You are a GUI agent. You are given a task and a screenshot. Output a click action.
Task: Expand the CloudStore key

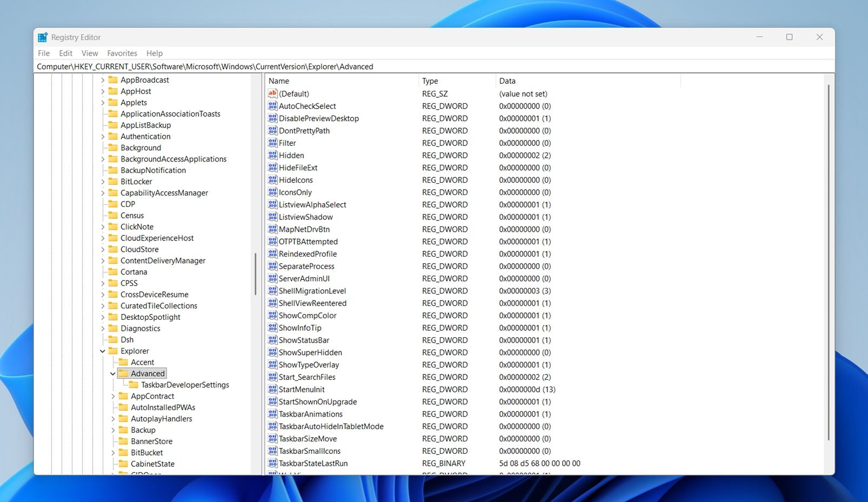coord(103,250)
